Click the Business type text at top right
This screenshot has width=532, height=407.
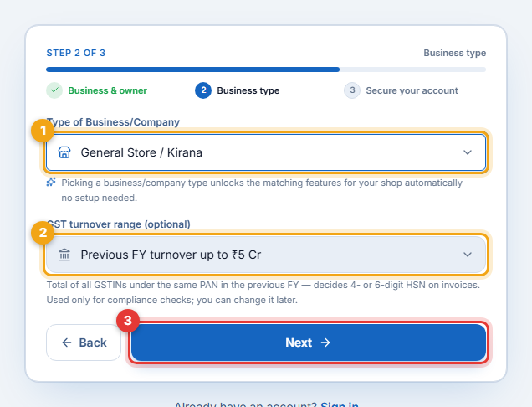click(455, 53)
